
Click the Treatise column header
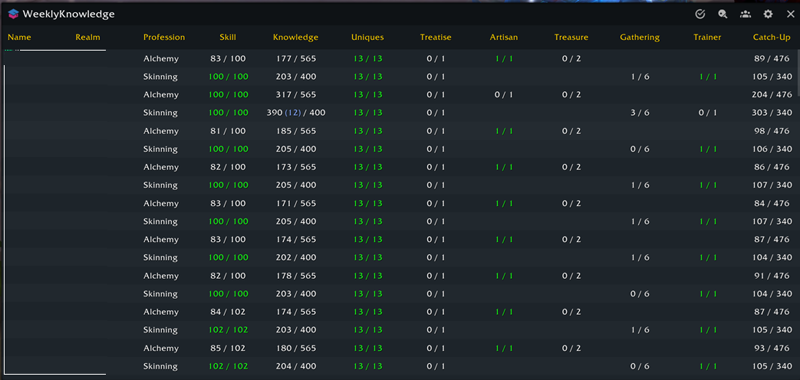435,37
